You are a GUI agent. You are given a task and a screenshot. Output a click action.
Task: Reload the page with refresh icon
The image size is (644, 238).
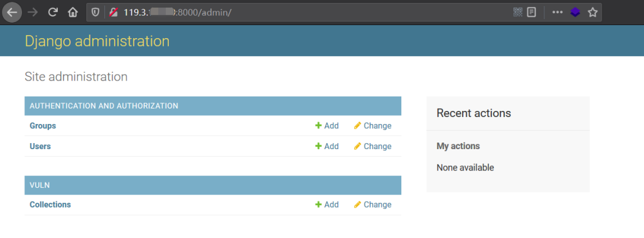pyautogui.click(x=52, y=13)
